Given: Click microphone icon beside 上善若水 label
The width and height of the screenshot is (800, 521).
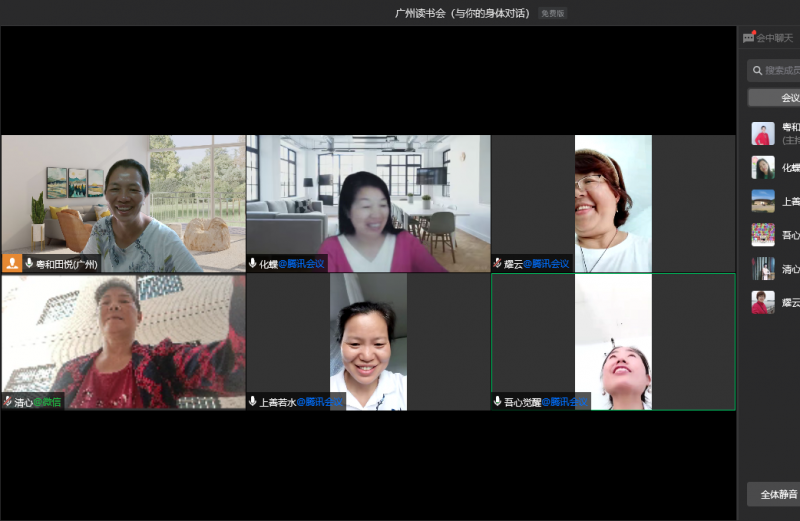Looking at the screenshot, I should tap(253, 402).
